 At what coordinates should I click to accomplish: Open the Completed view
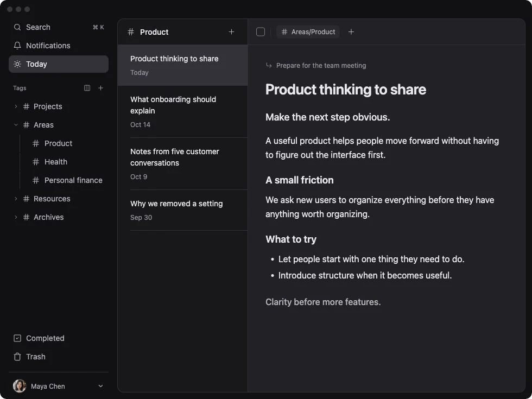tap(59, 338)
